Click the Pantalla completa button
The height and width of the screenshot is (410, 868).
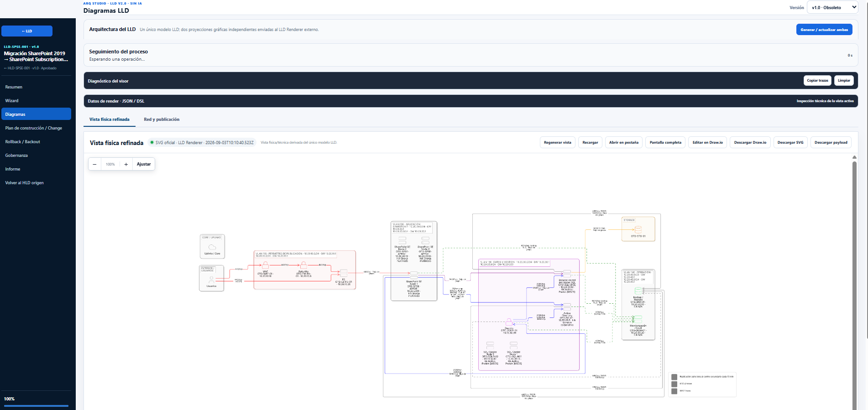click(x=665, y=143)
